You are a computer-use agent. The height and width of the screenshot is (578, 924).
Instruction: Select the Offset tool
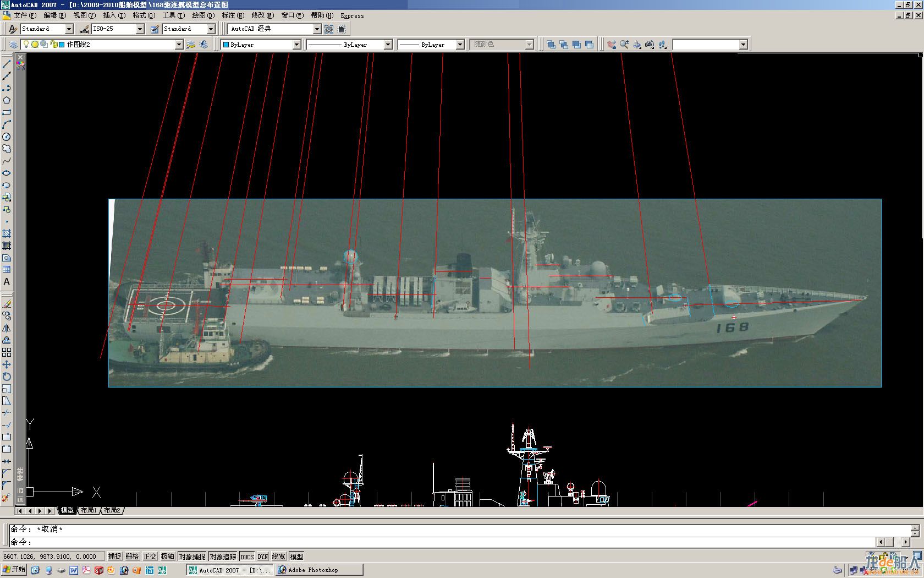pyautogui.click(x=7, y=340)
